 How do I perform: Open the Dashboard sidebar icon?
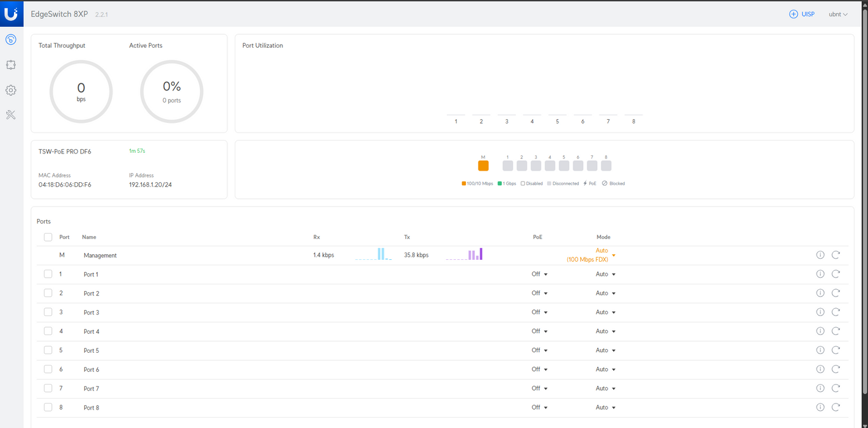(10, 40)
